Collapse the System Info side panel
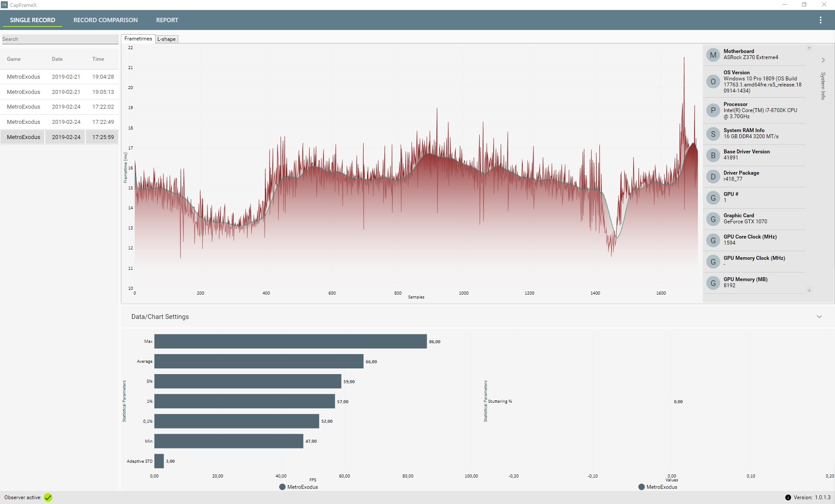The image size is (835, 504). (823, 60)
